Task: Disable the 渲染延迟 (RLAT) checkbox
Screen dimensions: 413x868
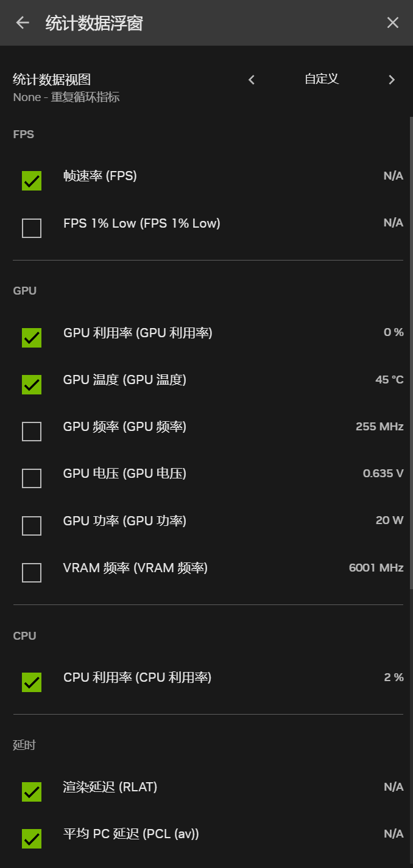Action: click(32, 791)
